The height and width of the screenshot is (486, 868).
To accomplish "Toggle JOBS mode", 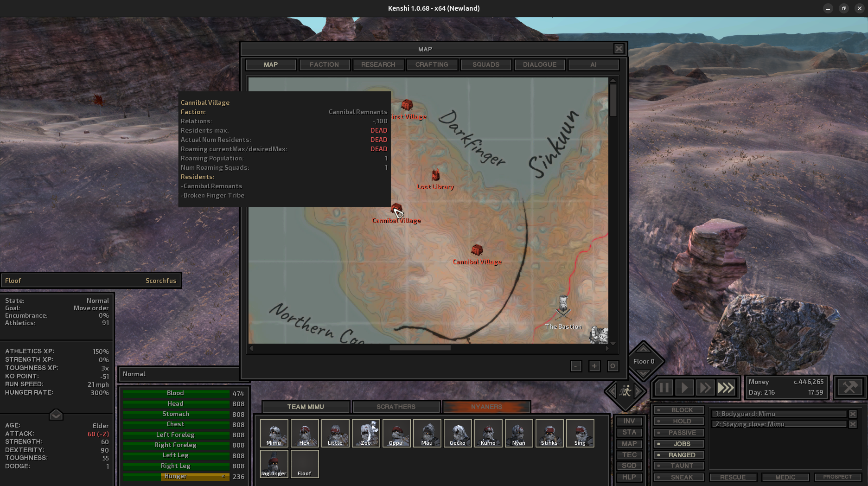I will point(679,444).
